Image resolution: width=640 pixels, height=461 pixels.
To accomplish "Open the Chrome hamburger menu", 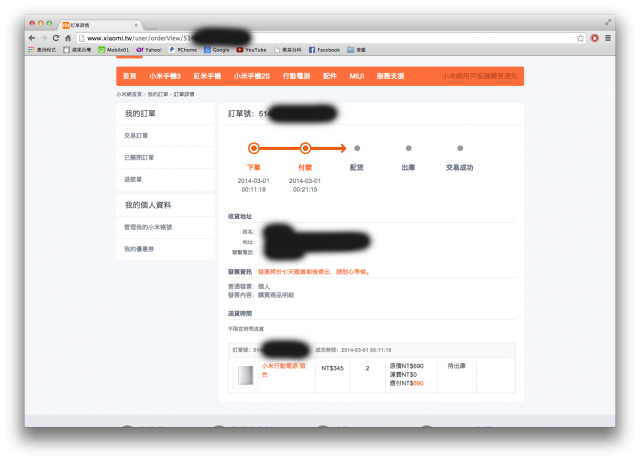I will point(608,38).
